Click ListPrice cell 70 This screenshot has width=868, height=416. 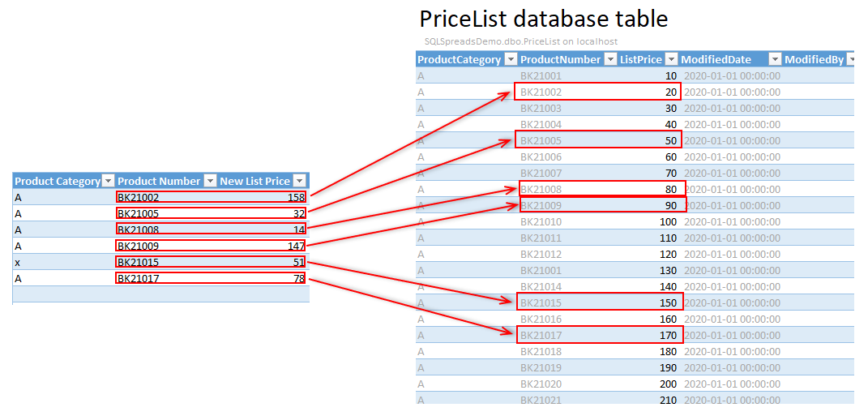pyautogui.click(x=671, y=173)
